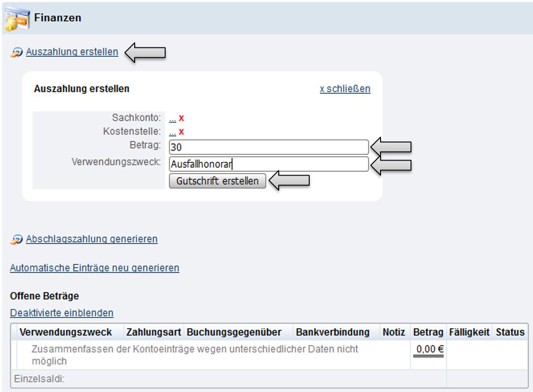
Task: Clear Sachkonto with the red x
Action: [x=181, y=118]
